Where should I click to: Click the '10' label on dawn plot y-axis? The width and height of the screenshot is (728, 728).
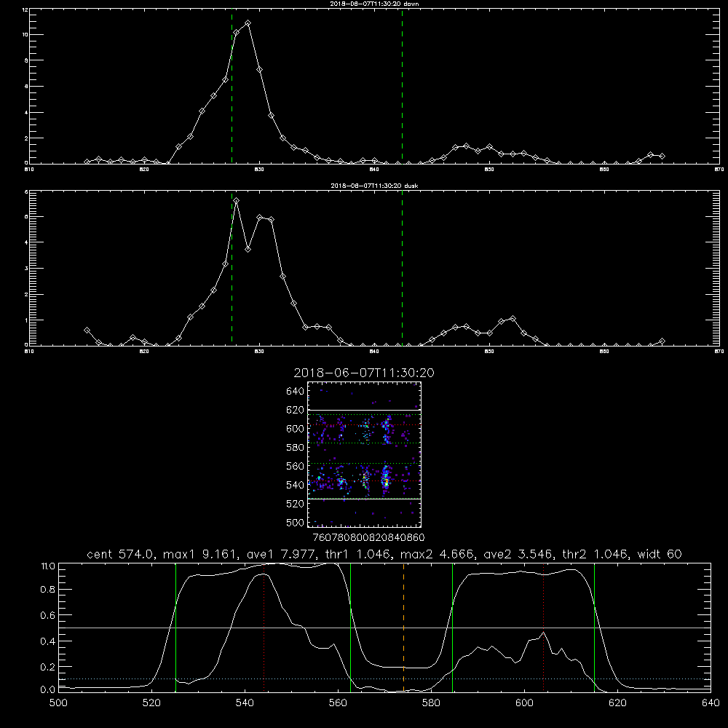(25, 35)
